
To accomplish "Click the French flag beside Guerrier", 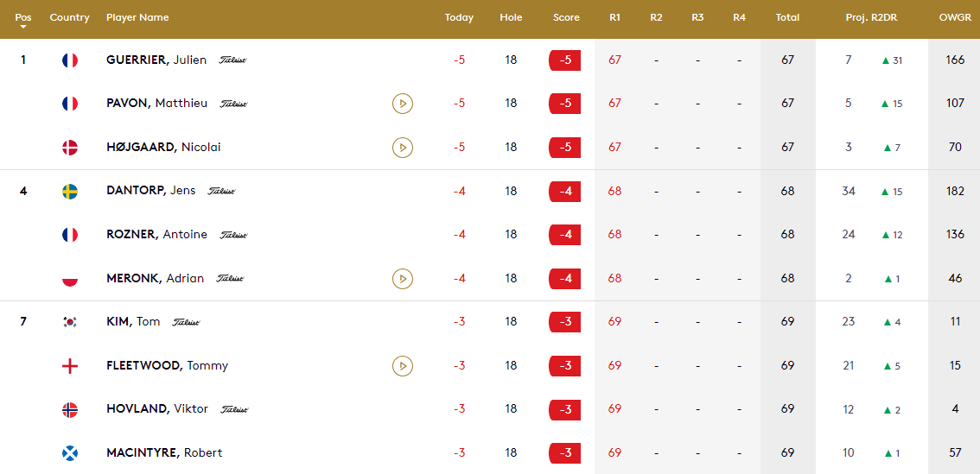I will click(70, 60).
